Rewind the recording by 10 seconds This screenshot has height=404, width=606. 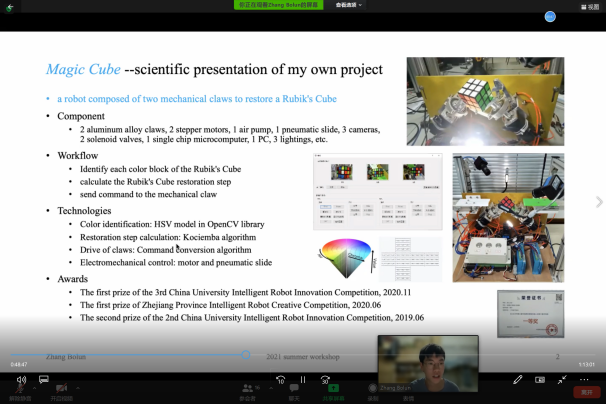pyautogui.click(x=280, y=380)
